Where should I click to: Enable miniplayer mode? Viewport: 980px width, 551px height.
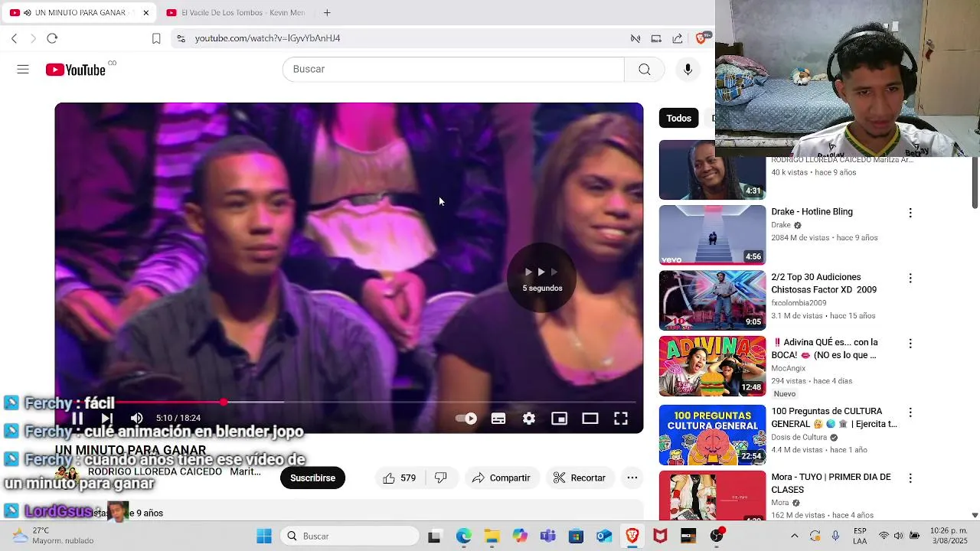pyautogui.click(x=560, y=419)
